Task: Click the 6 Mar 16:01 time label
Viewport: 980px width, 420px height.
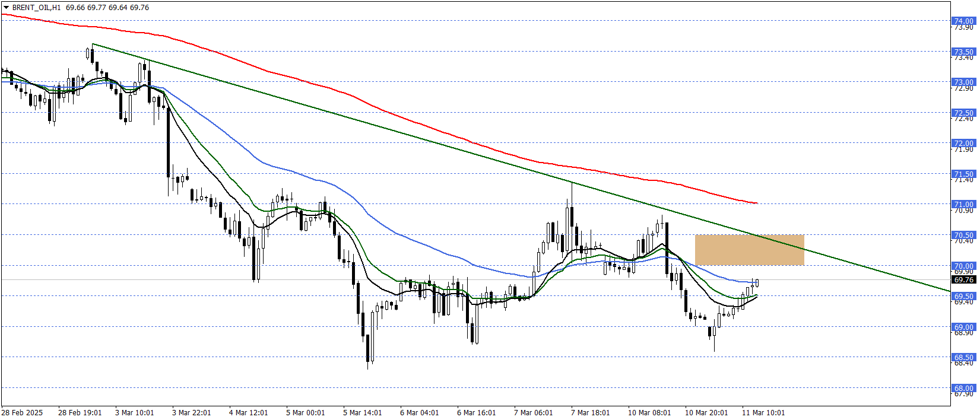Action: point(477,412)
